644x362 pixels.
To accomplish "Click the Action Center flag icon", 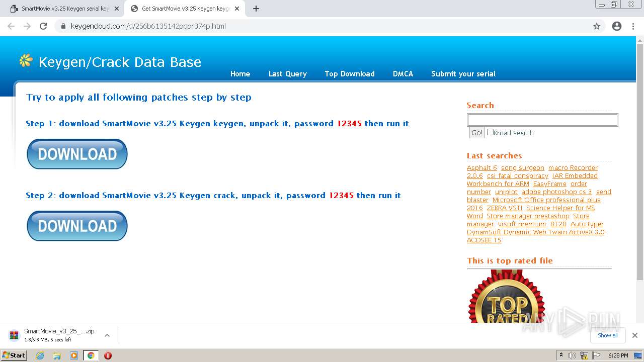I will click(x=596, y=355).
